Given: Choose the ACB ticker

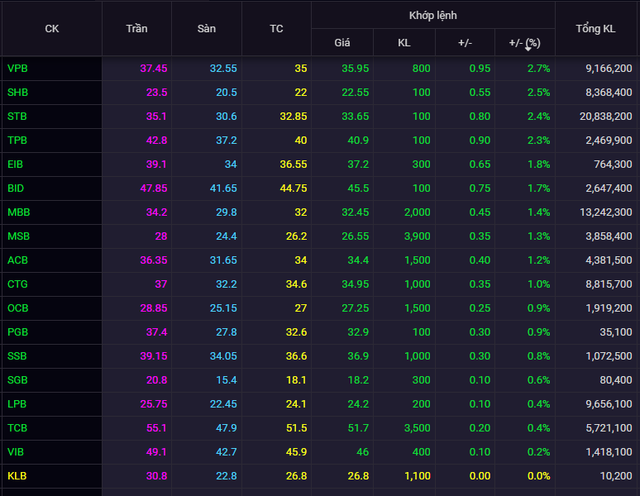Looking at the screenshot, I should 18,260.
